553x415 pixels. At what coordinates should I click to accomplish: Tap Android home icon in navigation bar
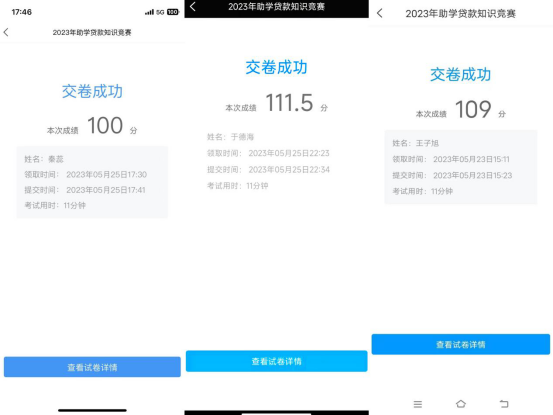pyautogui.click(x=461, y=403)
